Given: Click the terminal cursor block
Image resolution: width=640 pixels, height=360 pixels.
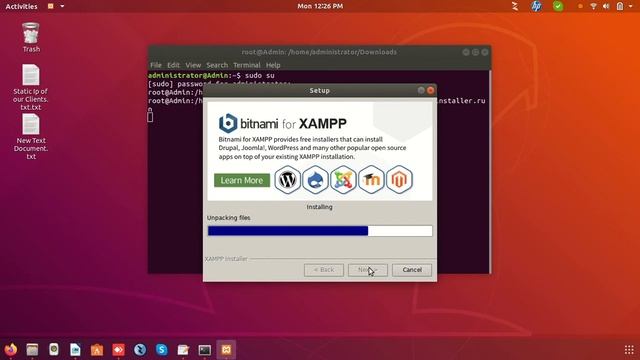Looking at the screenshot, I should click(150, 116).
